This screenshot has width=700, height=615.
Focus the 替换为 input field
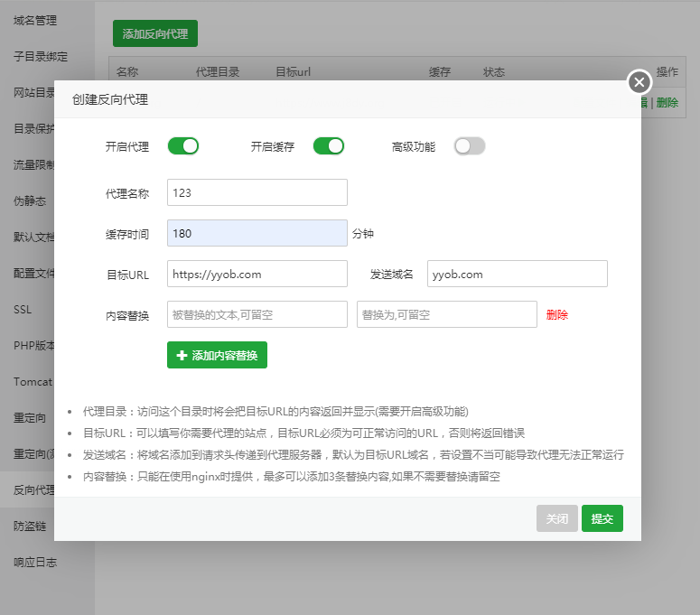(x=447, y=314)
